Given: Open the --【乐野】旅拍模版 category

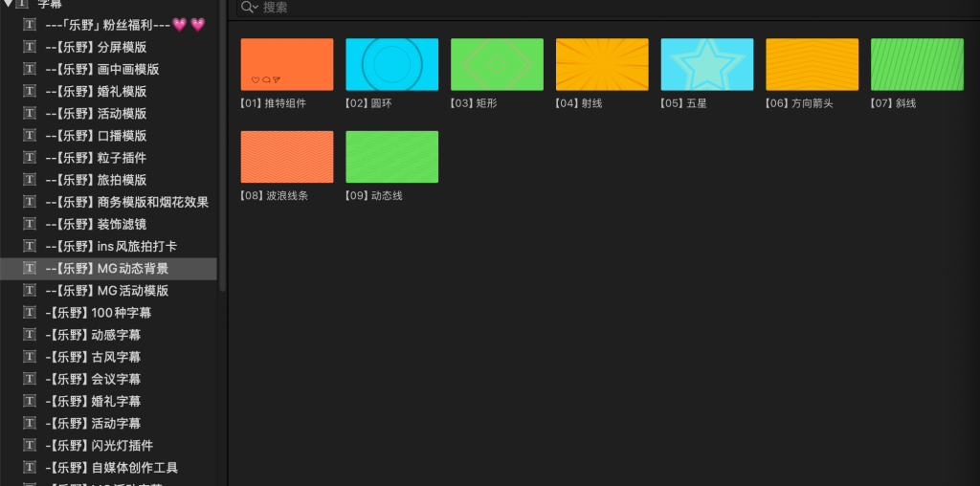Looking at the screenshot, I should pyautogui.click(x=109, y=180).
